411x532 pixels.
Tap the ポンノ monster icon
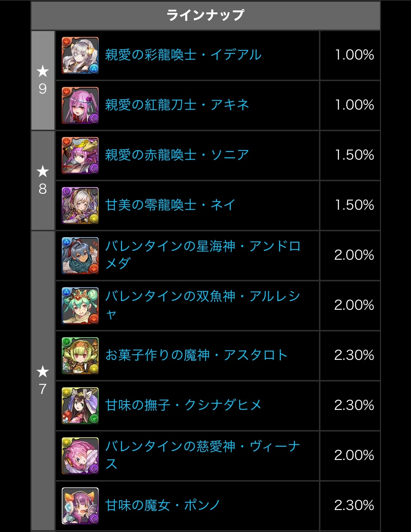pos(80,506)
